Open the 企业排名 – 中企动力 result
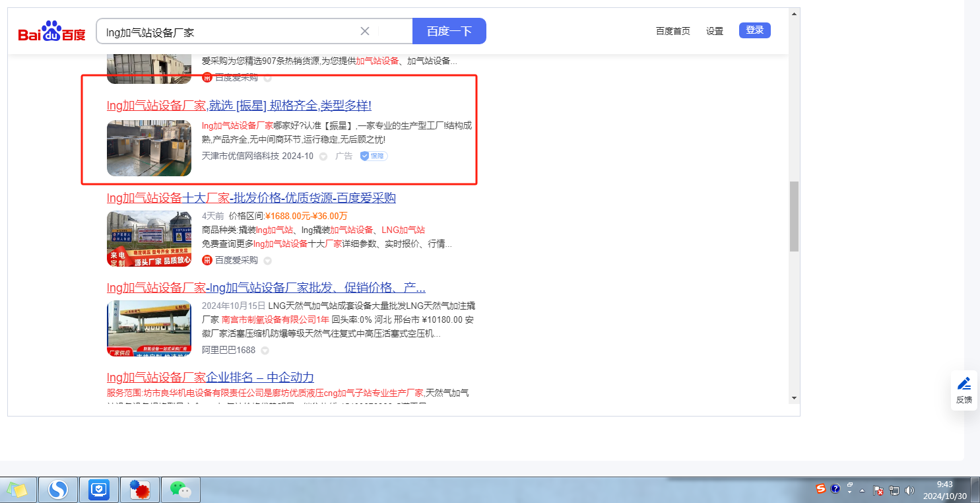 (211, 378)
